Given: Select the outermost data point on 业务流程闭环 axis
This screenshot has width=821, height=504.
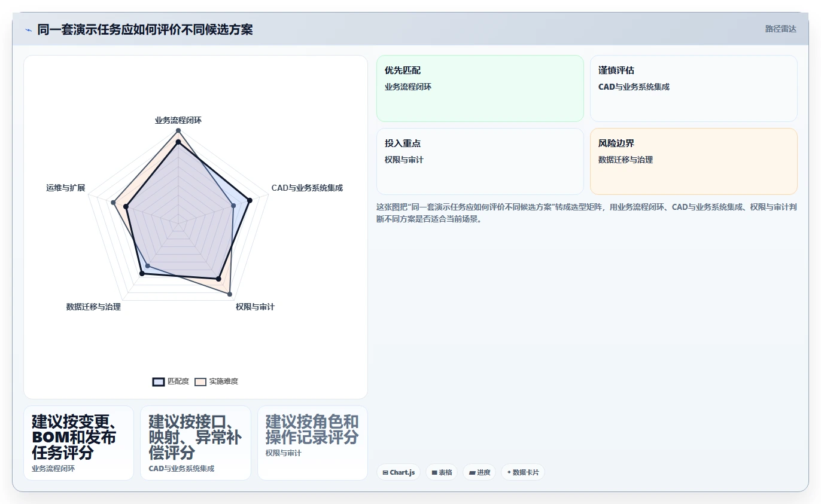Looking at the screenshot, I should (x=178, y=130).
